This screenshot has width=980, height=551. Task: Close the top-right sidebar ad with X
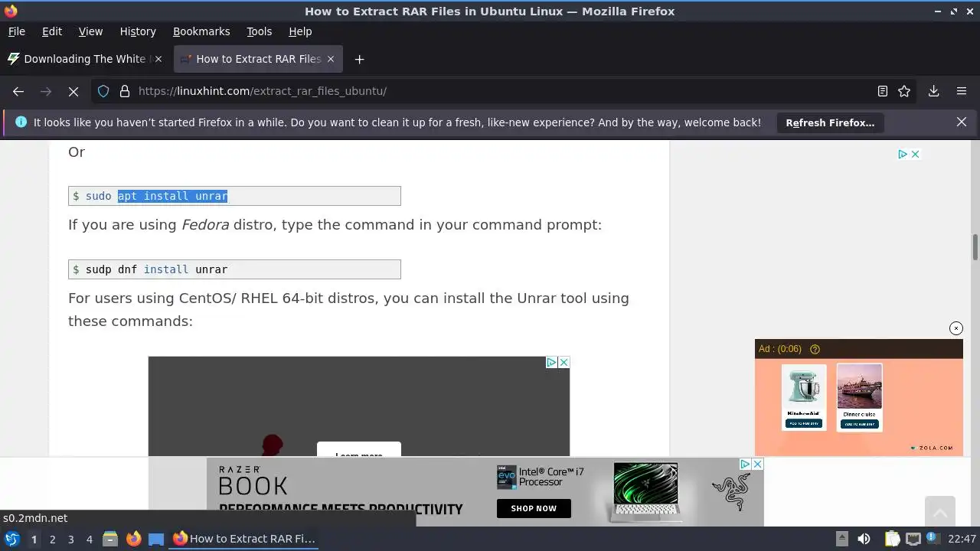(915, 154)
